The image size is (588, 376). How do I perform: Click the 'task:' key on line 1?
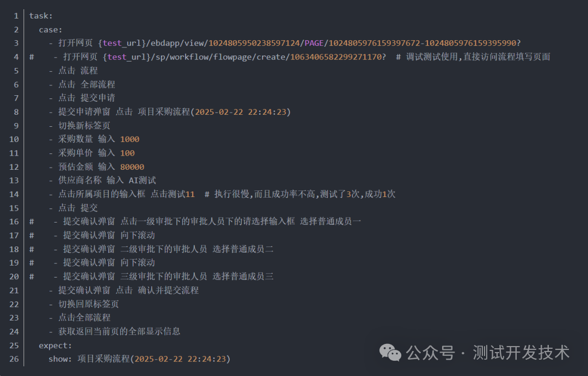[41, 16]
